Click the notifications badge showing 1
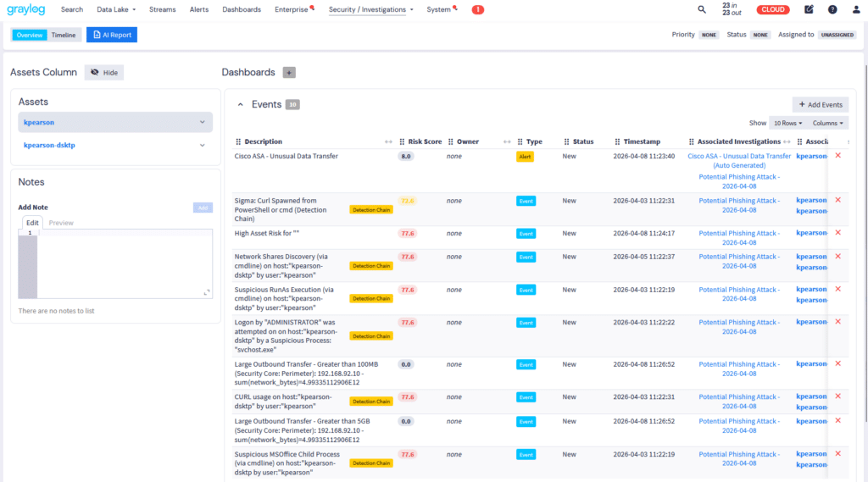868x482 pixels. click(x=477, y=9)
